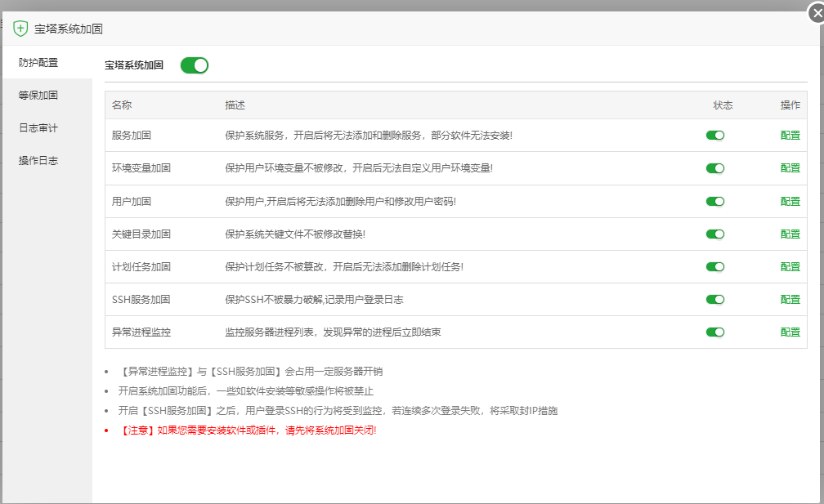Click the 宝塔系统加固 dialog title text

point(69,29)
